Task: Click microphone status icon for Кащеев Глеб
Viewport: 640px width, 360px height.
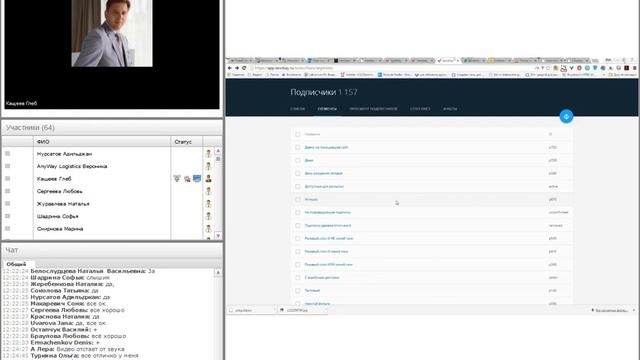Action: (177, 179)
